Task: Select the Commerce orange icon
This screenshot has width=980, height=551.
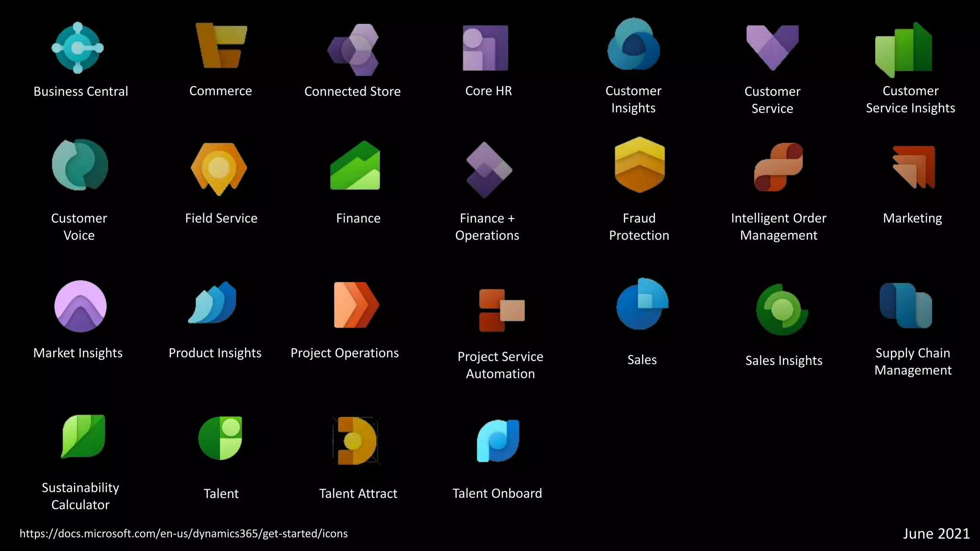Action: pyautogui.click(x=221, y=45)
